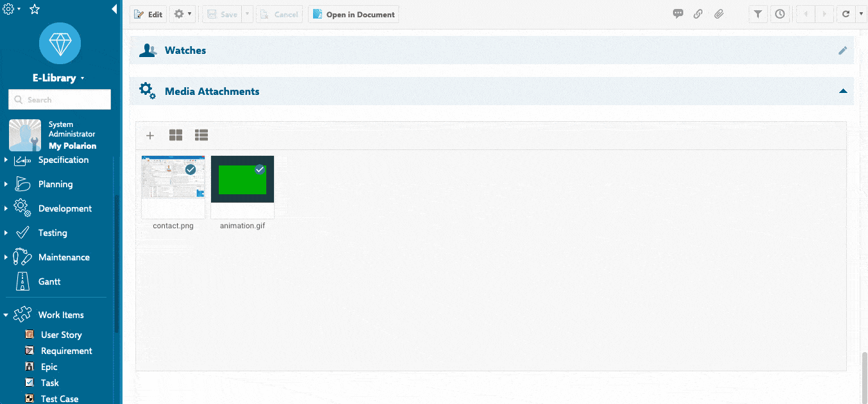Click Open in Document button
This screenshot has width=868, height=404.
point(353,14)
